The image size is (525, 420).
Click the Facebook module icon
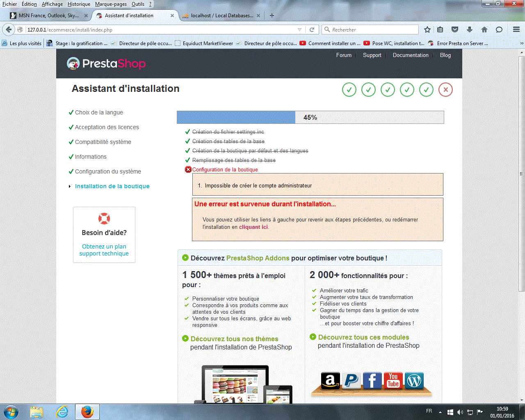coord(372,381)
